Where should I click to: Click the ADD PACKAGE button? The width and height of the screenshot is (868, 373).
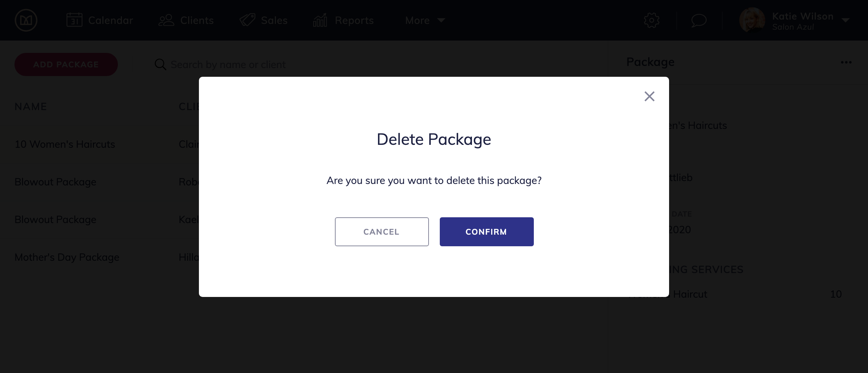pos(66,64)
